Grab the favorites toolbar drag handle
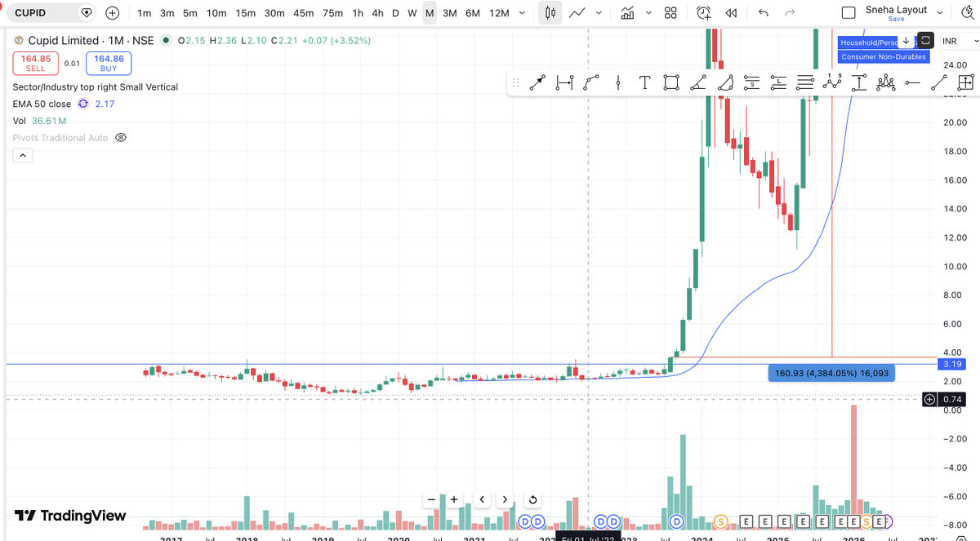This screenshot has height=541, width=980. (x=515, y=82)
